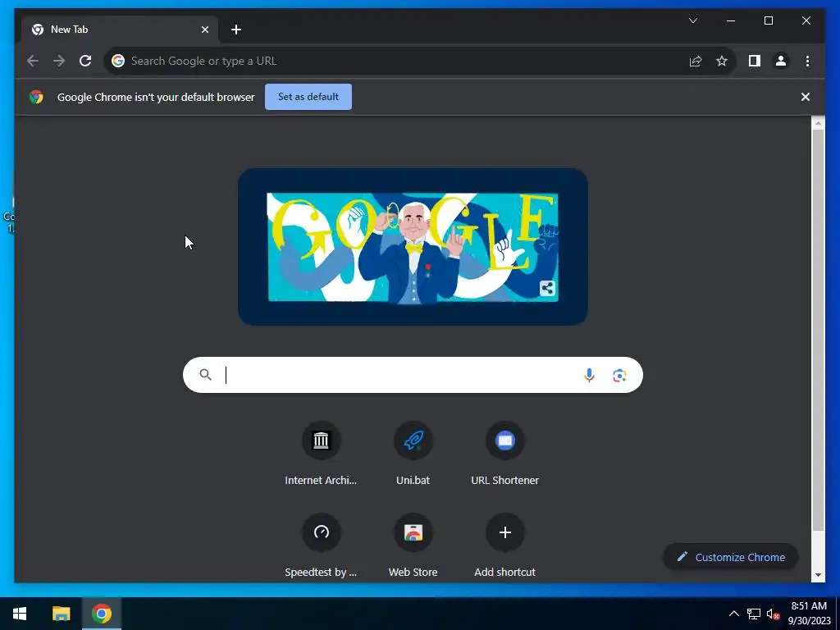Screen dimensions: 840x630
Task: Close the New Tab tab
Action: 204,30
